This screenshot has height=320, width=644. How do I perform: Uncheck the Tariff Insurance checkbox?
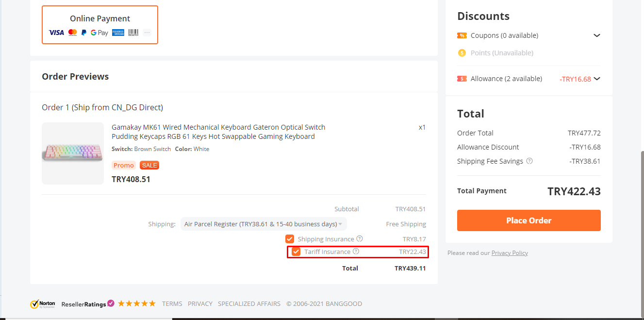click(x=296, y=252)
